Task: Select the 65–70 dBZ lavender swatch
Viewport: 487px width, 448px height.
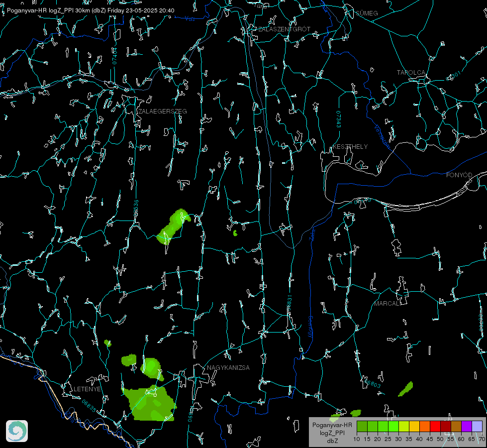Action: (x=477, y=426)
